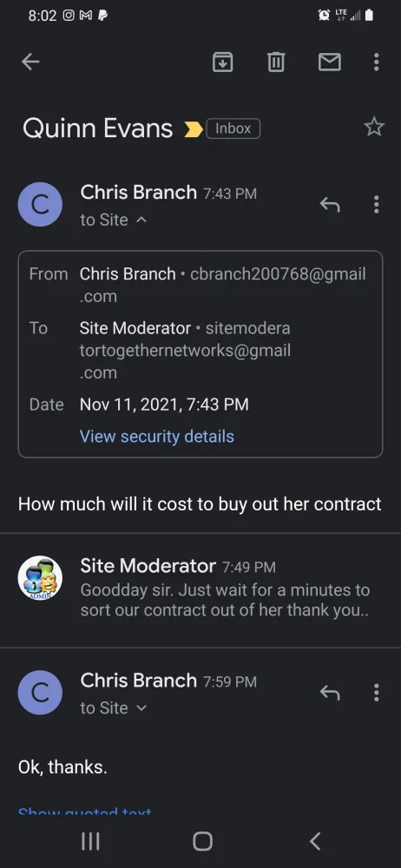Collapse recipient details next to 'to Site'

141,220
